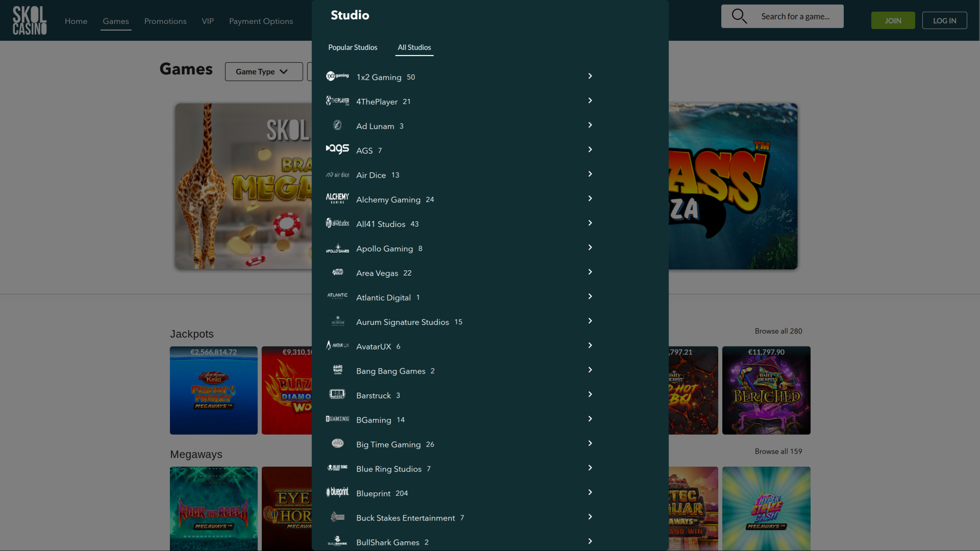Click the 4ThePlayer studio logo

click(x=337, y=101)
